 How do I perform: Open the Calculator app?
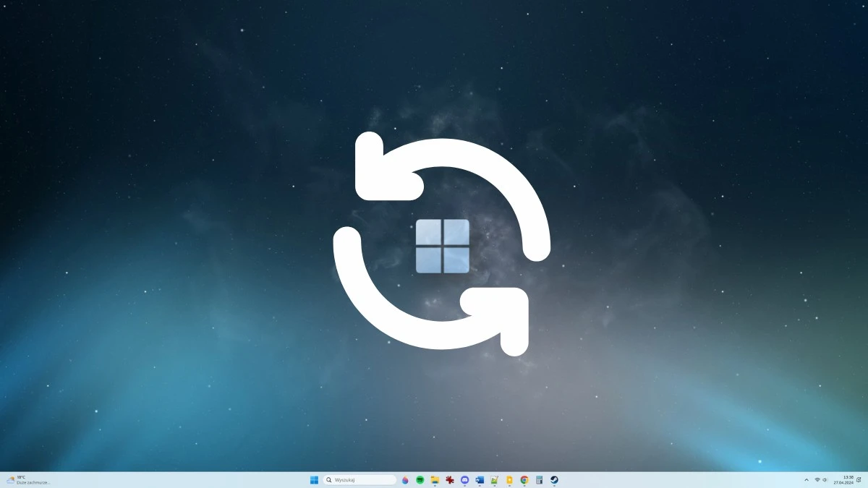click(539, 480)
